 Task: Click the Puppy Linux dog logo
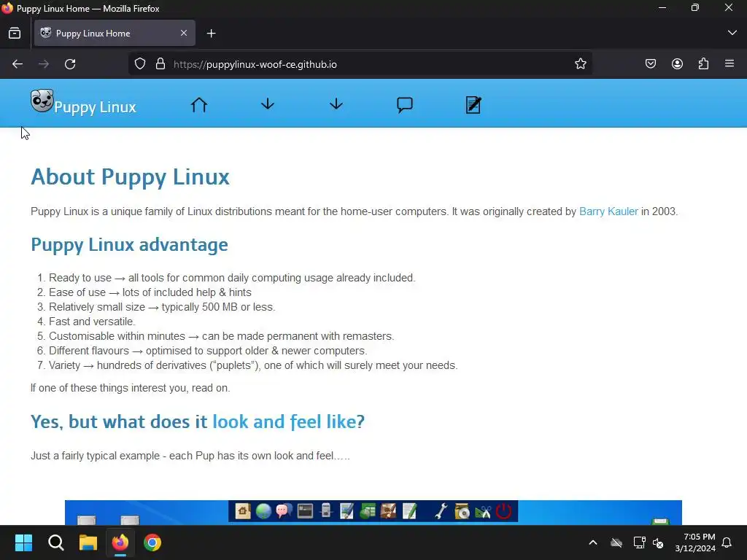pyautogui.click(x=42, y=101)
